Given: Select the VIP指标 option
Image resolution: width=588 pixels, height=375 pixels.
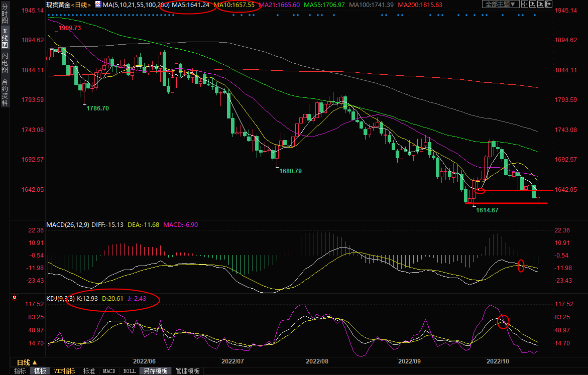Looking at the screenshot, I should coord(65,371).
